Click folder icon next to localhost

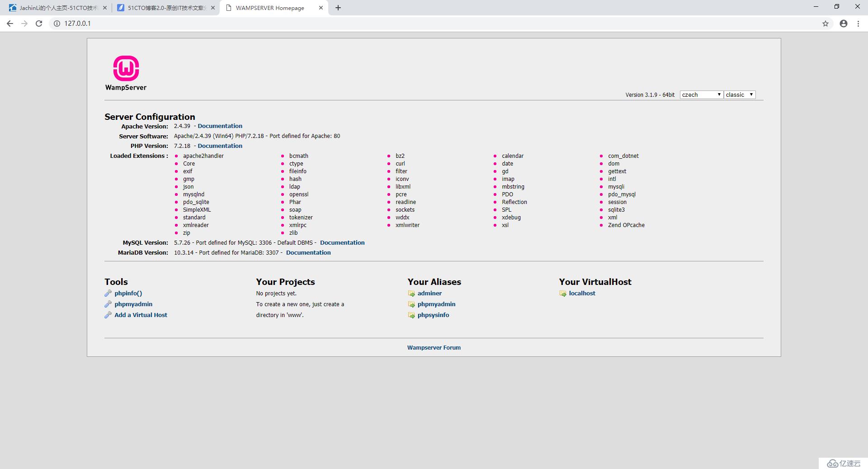click(x=563, y=294)
